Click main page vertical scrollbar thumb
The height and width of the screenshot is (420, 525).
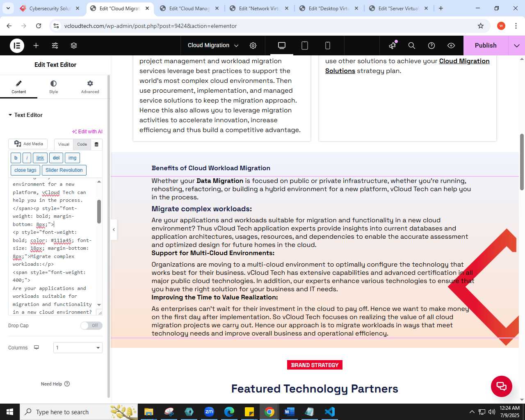[x=522, y=162]
